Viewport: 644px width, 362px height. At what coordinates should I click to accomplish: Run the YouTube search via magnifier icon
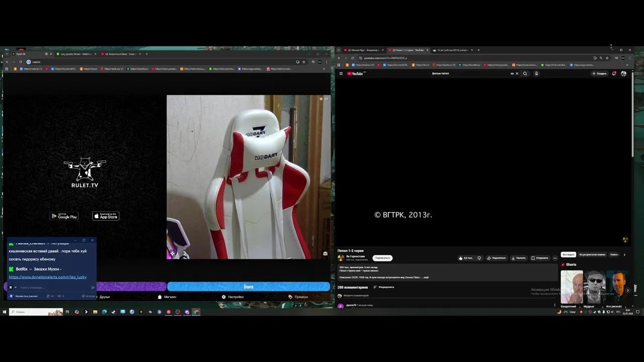click(x=525, y=73)
